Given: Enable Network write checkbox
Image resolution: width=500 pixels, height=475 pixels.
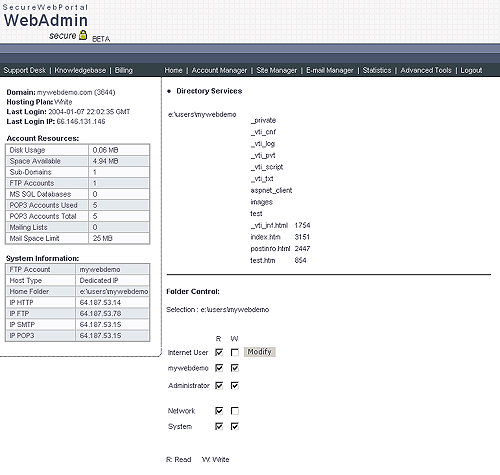Looking at the screenshot, I should pos(235,411).
